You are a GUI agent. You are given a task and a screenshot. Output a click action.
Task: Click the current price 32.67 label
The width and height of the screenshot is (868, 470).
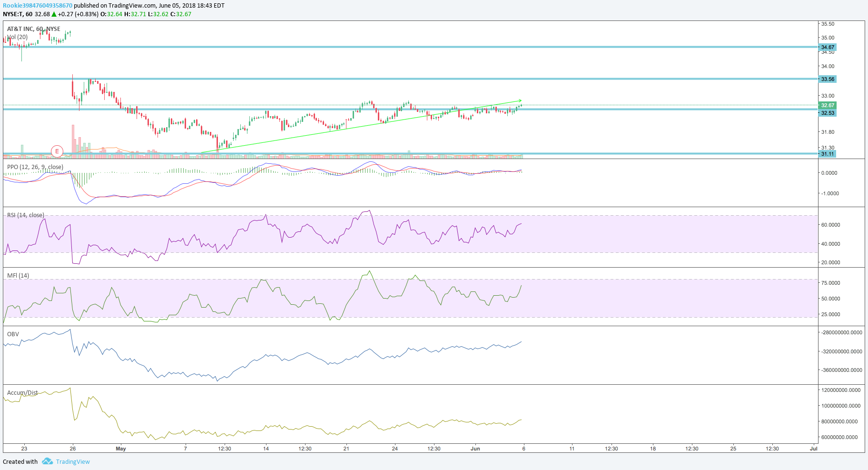pyautogui.click(x=828, y=105)
